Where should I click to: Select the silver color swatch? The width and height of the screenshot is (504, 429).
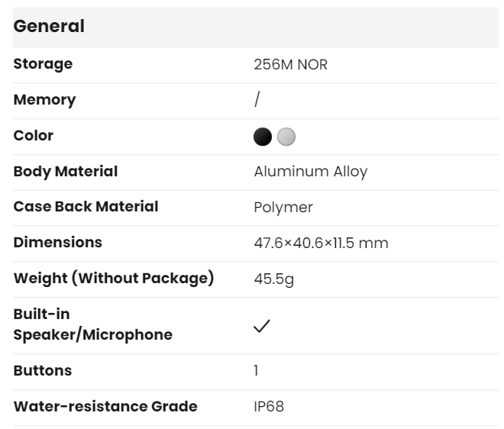pos(286,137)
